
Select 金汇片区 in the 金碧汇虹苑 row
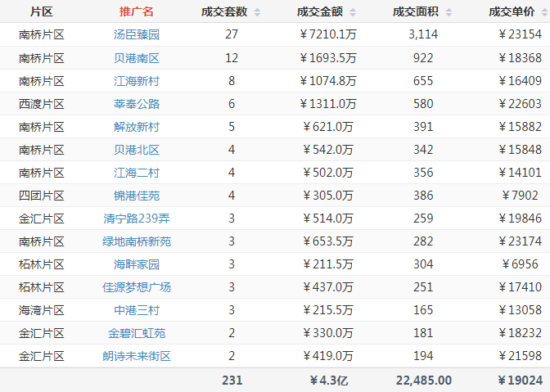pyautogui.click(x=42, y=333)
